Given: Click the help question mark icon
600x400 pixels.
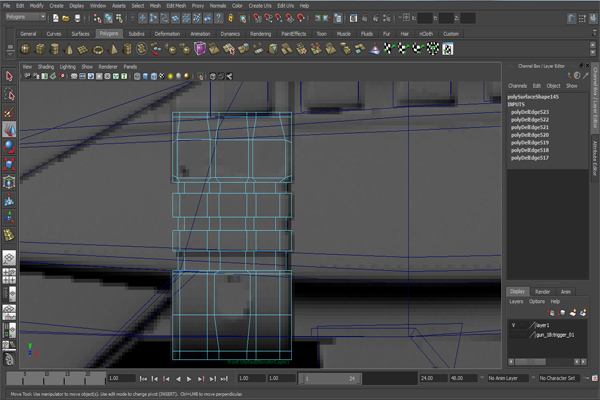Looking at the screenshot, I should [x=218, y=18].
